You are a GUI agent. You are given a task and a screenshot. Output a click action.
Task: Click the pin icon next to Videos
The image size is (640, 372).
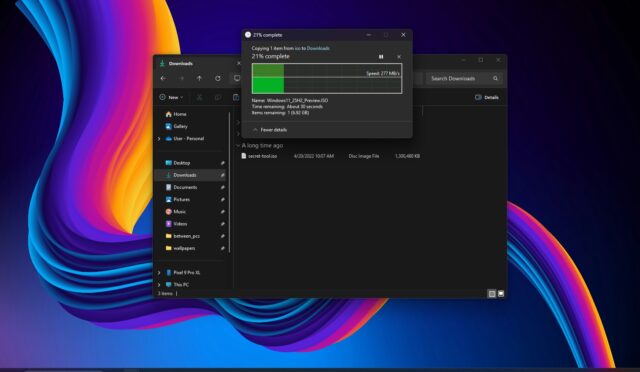point(222,224)
